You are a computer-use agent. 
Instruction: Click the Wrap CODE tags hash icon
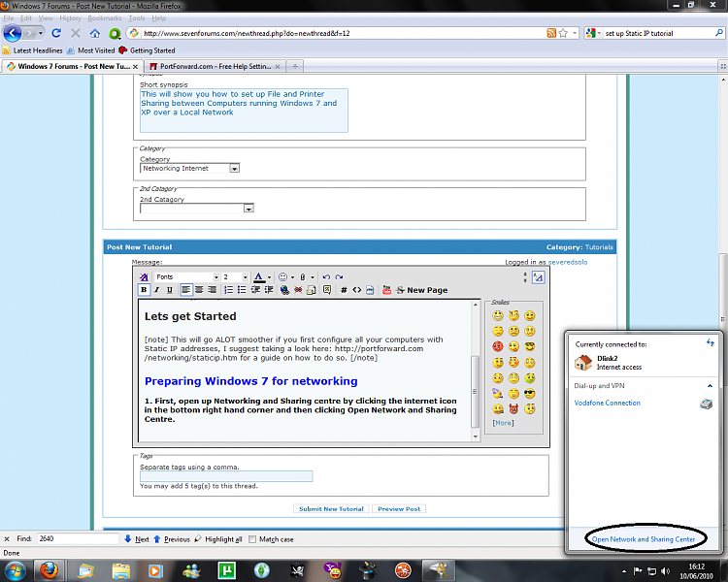click(344, 290)
